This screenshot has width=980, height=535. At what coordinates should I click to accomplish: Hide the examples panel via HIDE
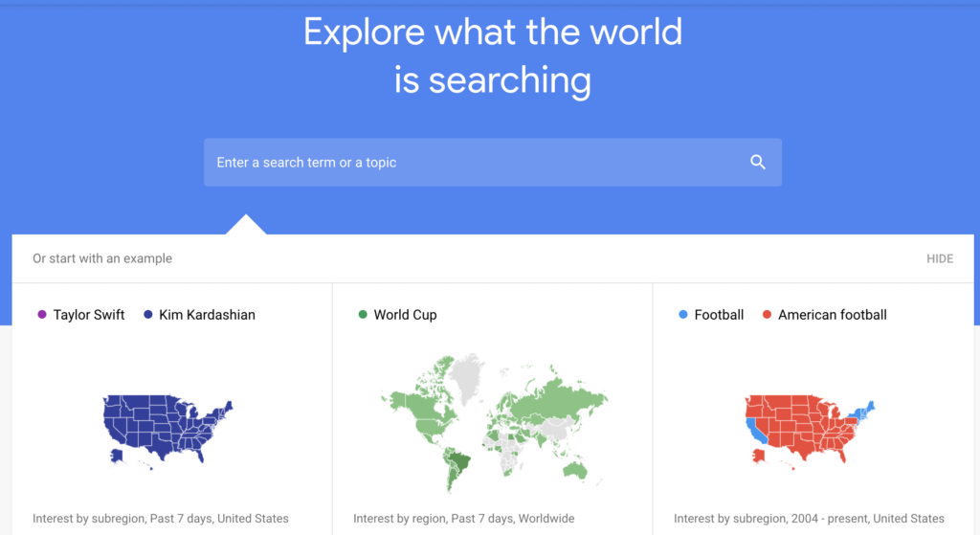[x=940, y=258]
